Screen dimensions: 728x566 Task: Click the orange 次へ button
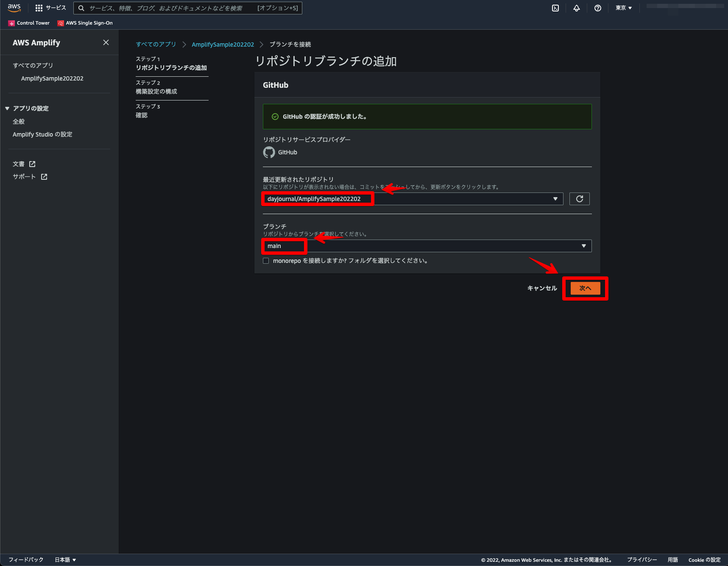[585, 288]
